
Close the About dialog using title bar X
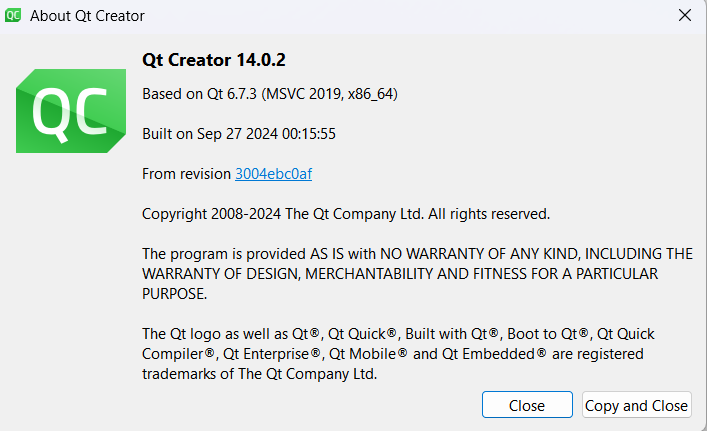[684, 16]
